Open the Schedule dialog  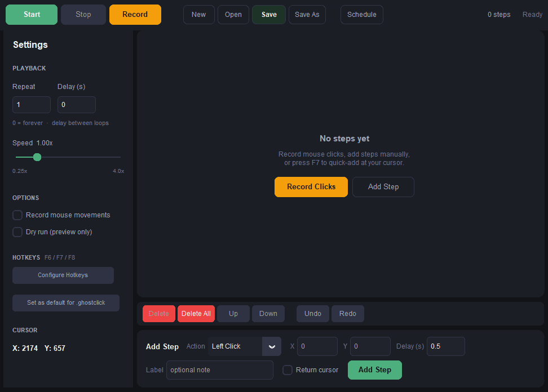(x=361, y=14)
